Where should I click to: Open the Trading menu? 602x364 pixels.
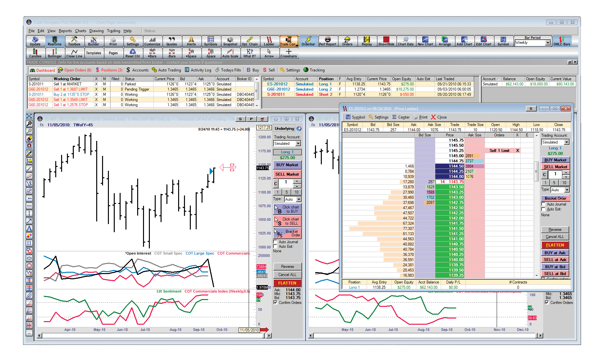click(x=113, y=31)
